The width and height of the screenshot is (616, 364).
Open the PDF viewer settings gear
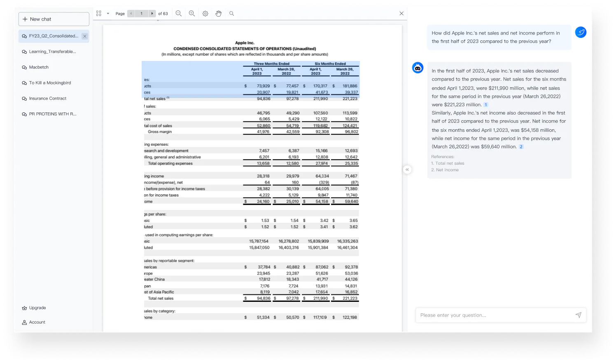205,13
